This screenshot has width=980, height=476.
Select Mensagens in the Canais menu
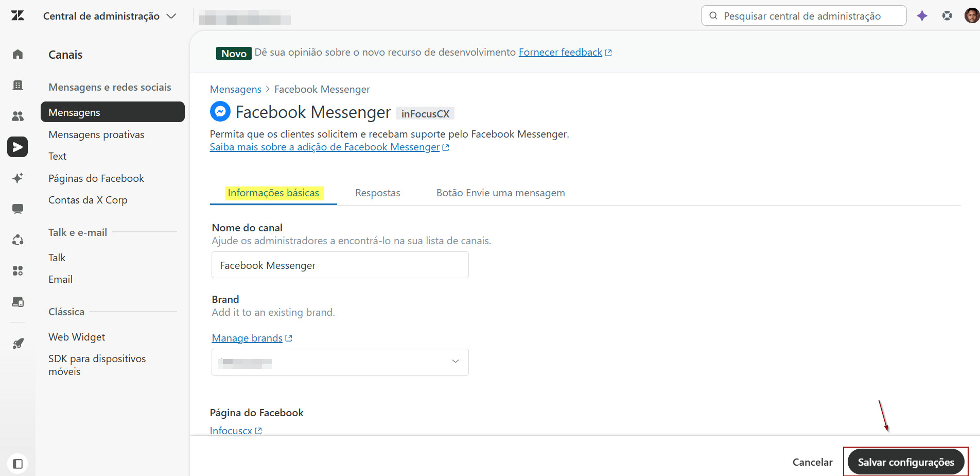tap(113, 112)
